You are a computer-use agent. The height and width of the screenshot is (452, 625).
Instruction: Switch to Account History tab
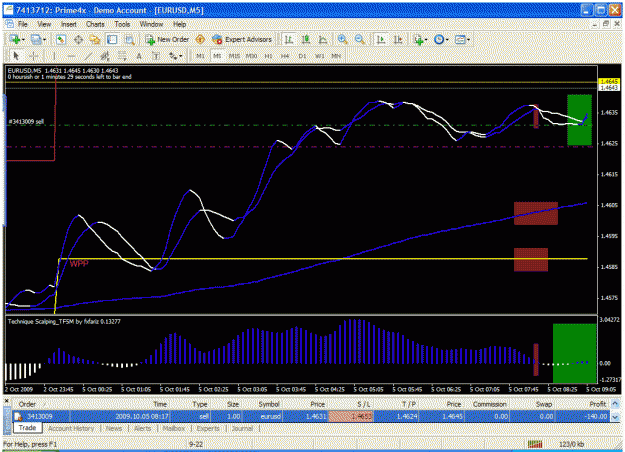click(71, 428)
